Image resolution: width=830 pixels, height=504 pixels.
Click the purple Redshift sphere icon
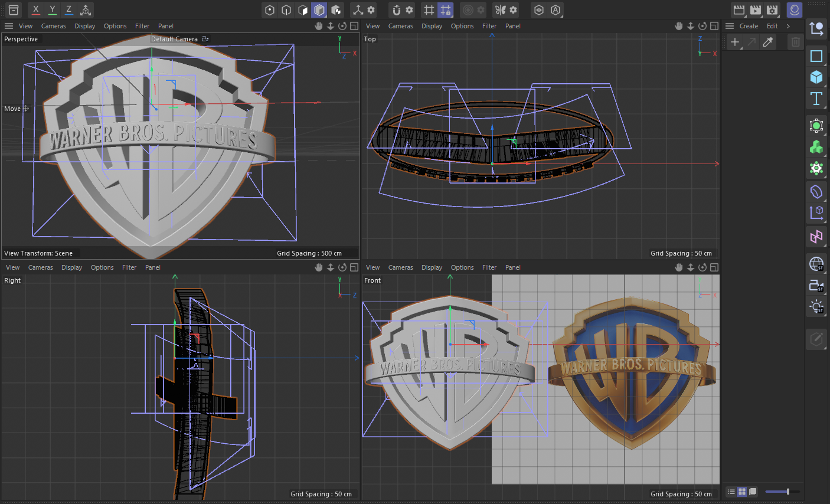(795, 9)
